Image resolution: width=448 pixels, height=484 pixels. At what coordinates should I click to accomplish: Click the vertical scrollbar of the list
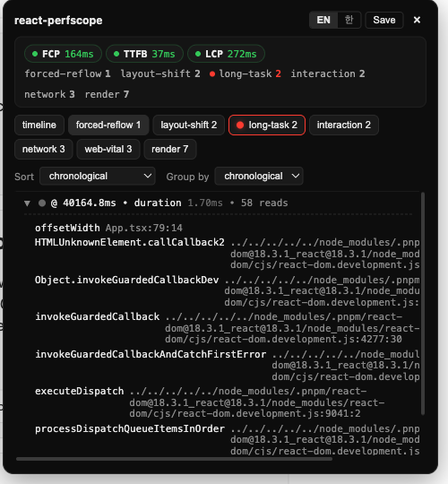point(423,304)
